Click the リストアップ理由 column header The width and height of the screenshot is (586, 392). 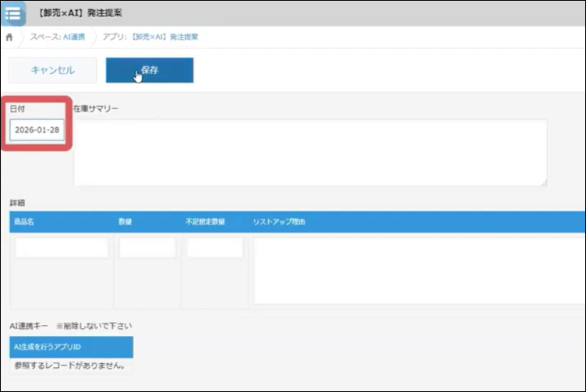(279, 222)
